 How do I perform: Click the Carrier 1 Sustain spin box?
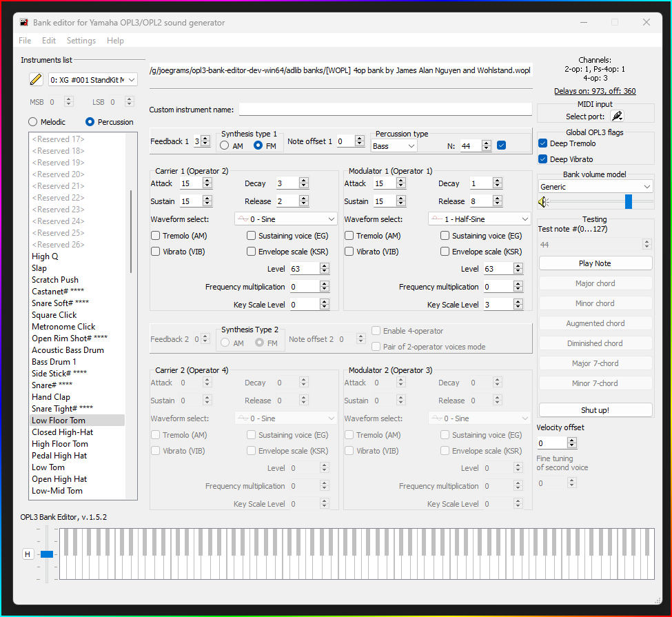(196, 201)
